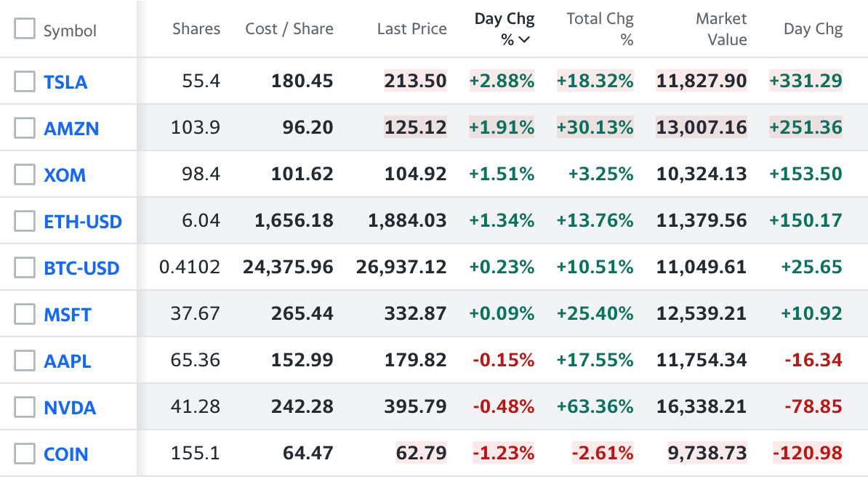
Task: Open the TSLA ticker link
Action: tap(65, 82)
